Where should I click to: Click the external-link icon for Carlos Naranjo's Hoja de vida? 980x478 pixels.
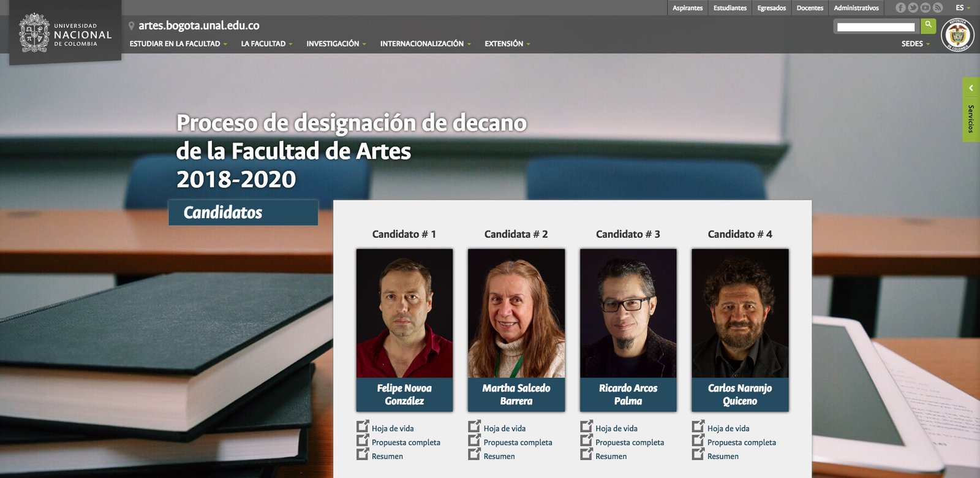pos(698,426)
